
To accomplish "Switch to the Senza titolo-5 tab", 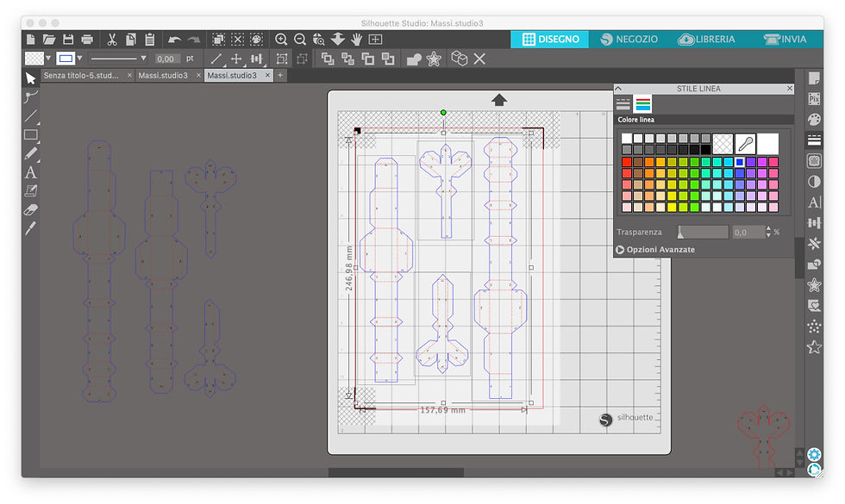I will [81, 76].
